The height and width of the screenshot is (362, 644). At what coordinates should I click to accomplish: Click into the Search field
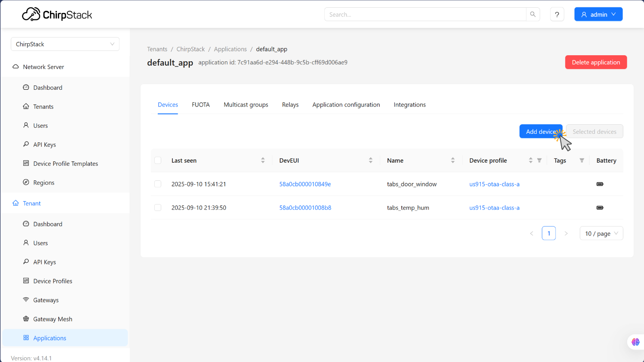(x=425, y=14)
